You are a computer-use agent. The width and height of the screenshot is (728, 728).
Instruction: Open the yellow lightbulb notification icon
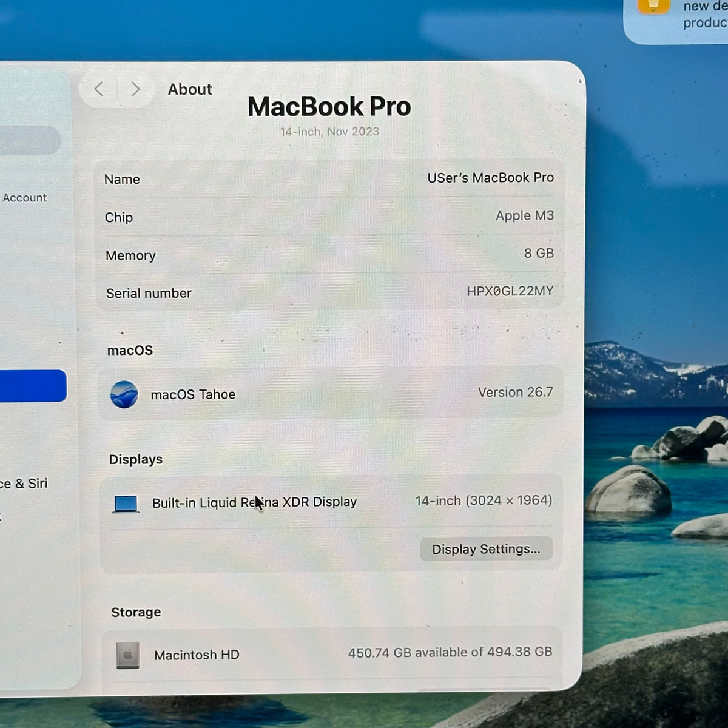click(x=653, y=5)
